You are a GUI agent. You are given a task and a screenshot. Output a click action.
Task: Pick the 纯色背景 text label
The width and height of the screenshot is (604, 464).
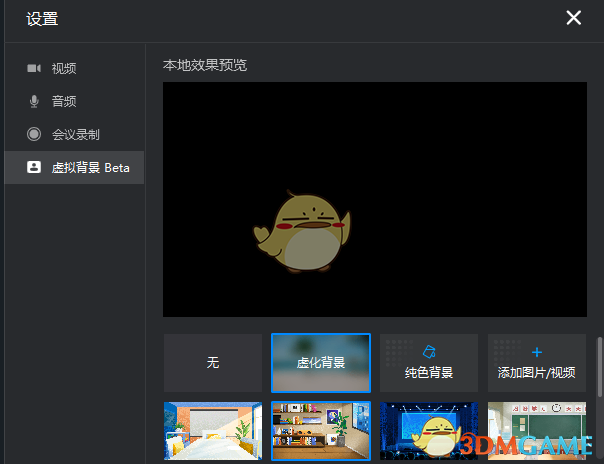tap(429, 373)
